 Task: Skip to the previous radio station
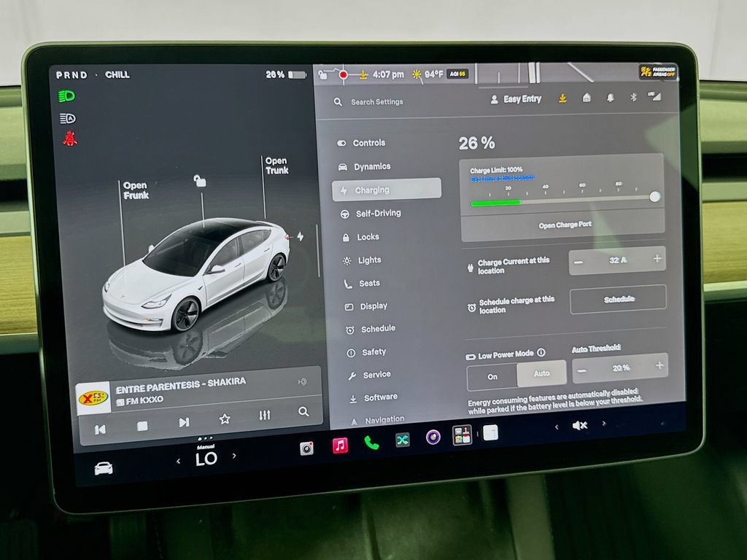coord(99,429)
